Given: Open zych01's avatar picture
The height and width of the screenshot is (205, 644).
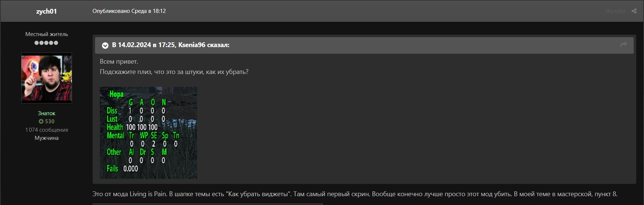Looking at the screenshot, I should click(47, 78).
